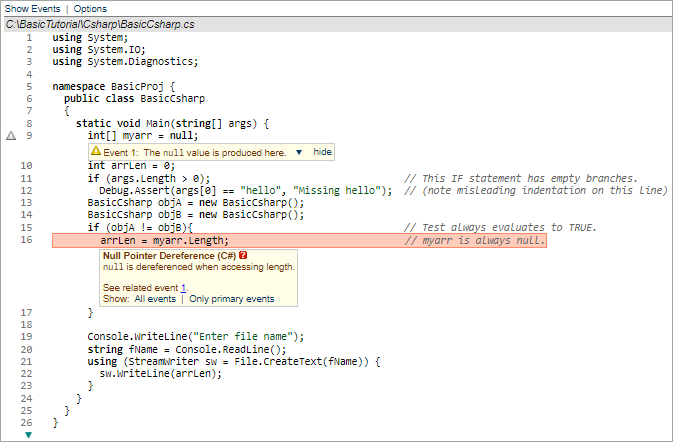Screen dimensions: 673x442
Task: Click line number 16
Action: click(26, 239)
